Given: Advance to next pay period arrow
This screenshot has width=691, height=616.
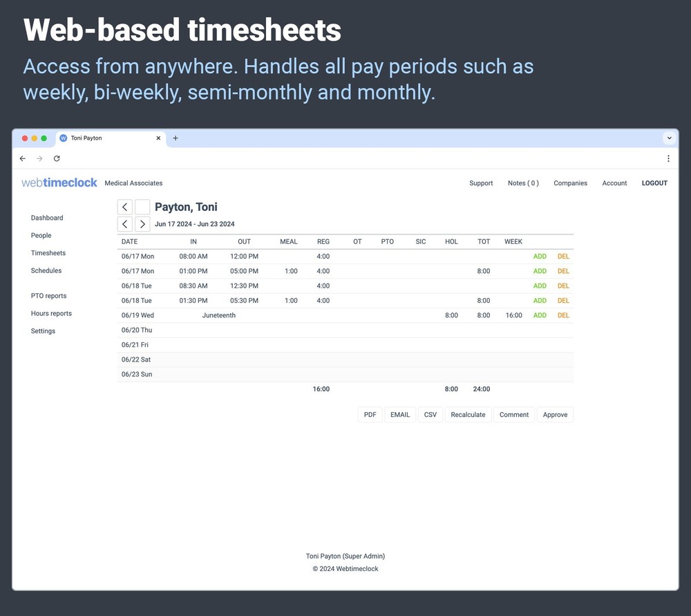Looking at the screenshot, I should (x=142, y=224).
